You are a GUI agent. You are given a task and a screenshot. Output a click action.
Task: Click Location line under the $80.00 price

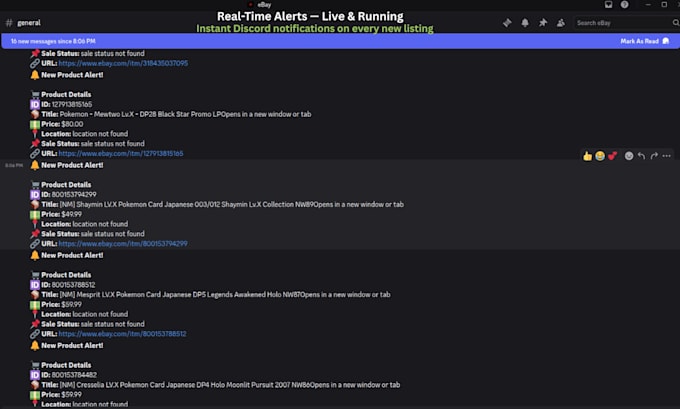point(85,134)
